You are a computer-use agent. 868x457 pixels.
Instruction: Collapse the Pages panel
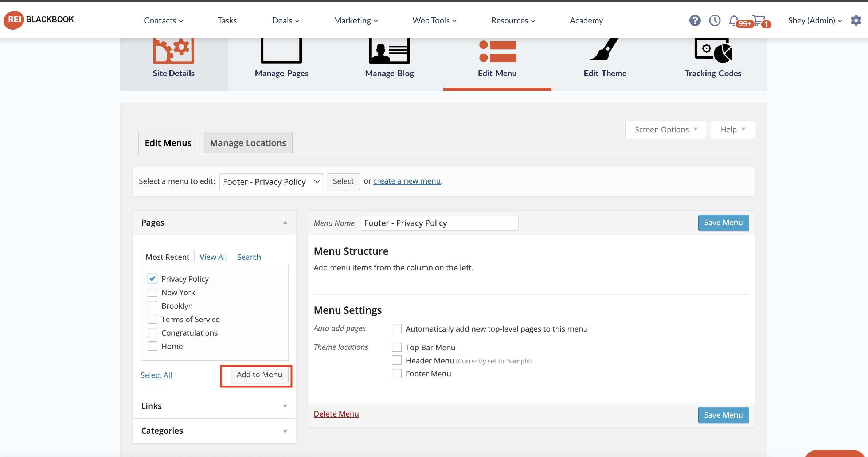click(x=285, y=223)
